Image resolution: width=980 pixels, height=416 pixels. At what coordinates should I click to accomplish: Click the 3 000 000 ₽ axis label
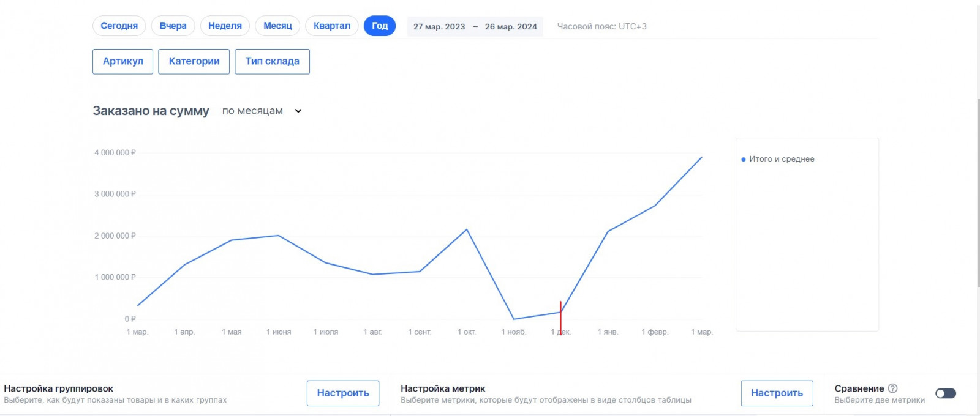[x=115, y=194]
